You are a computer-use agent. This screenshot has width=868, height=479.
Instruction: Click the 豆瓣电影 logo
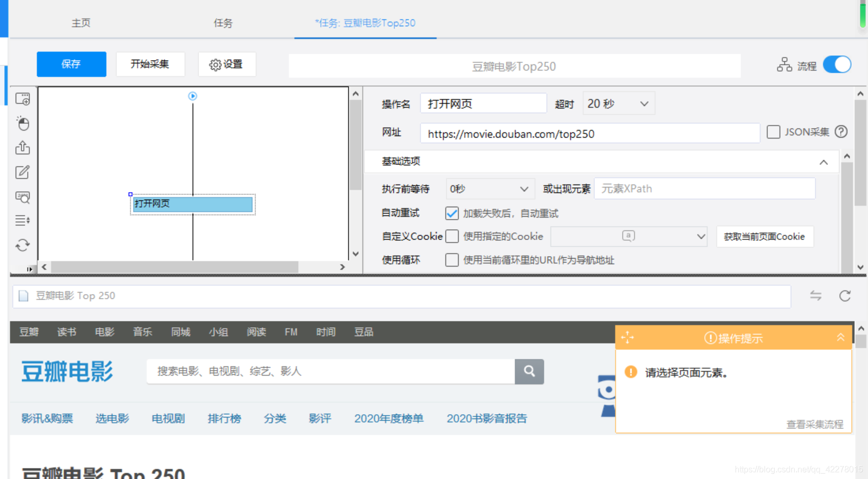click(67, 372)
